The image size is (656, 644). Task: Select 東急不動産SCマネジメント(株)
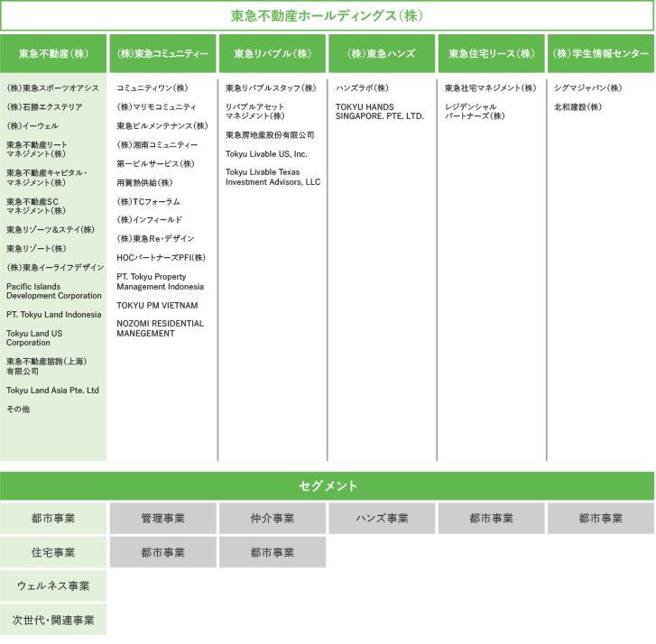tap(36, 206)
